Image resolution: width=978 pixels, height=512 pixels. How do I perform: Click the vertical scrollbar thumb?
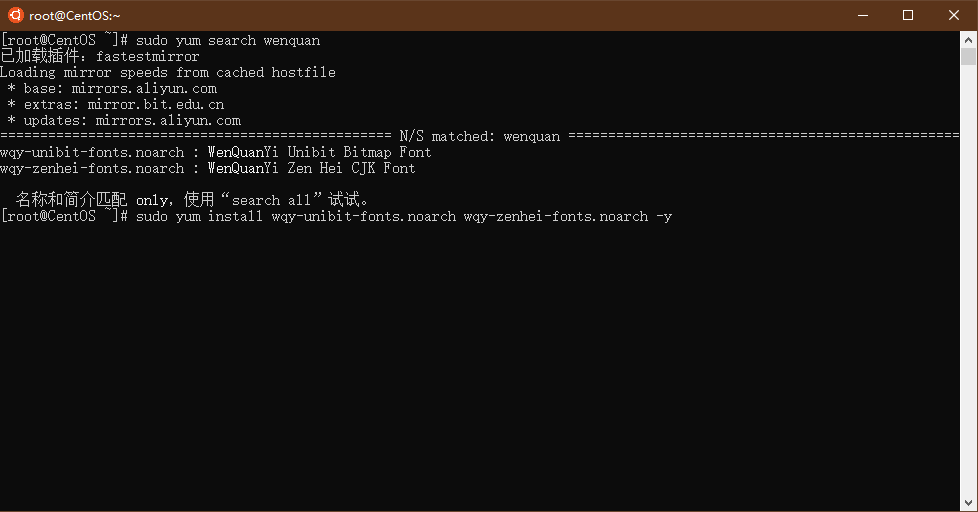[x=968, y=57]
